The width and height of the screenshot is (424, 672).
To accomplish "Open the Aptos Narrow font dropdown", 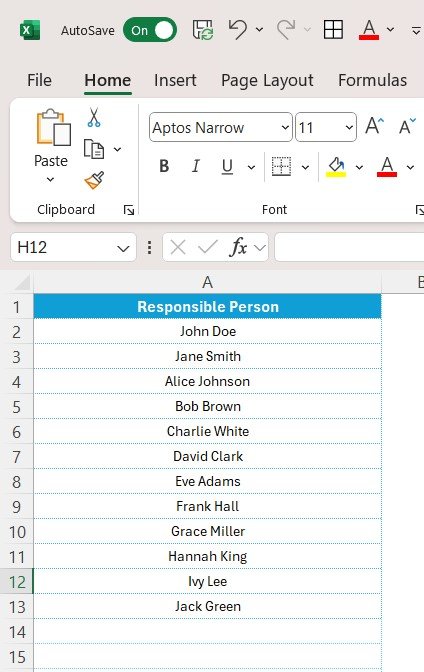I will (x=285, y=127).
